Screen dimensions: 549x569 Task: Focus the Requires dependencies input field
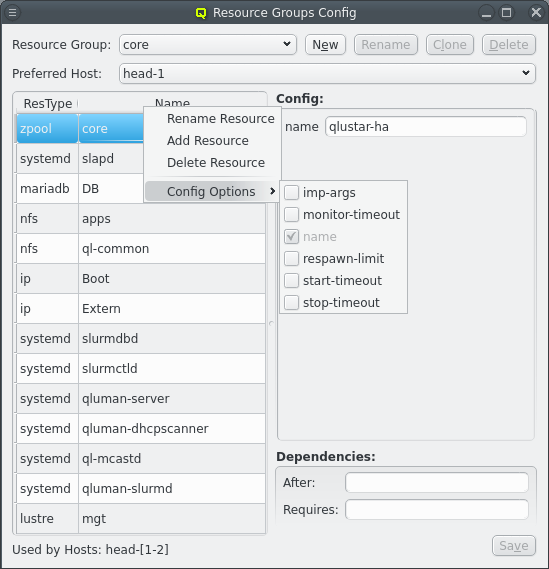437,509
